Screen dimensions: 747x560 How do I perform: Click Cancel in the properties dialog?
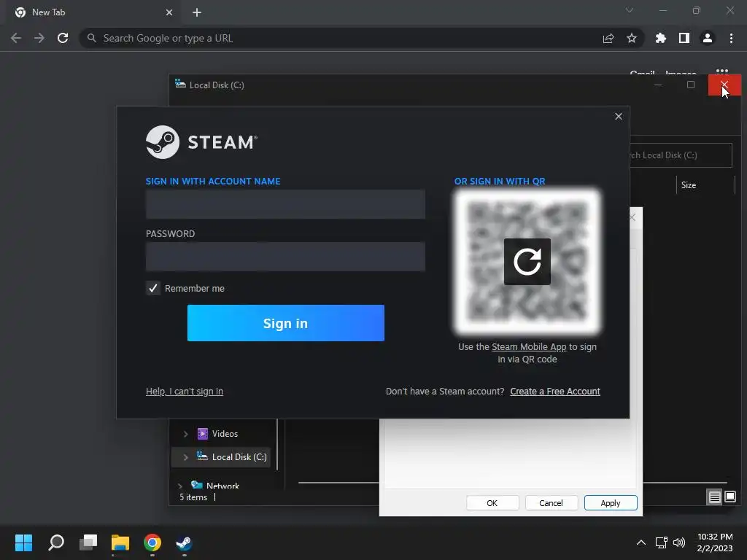click(x=551, y=503)
